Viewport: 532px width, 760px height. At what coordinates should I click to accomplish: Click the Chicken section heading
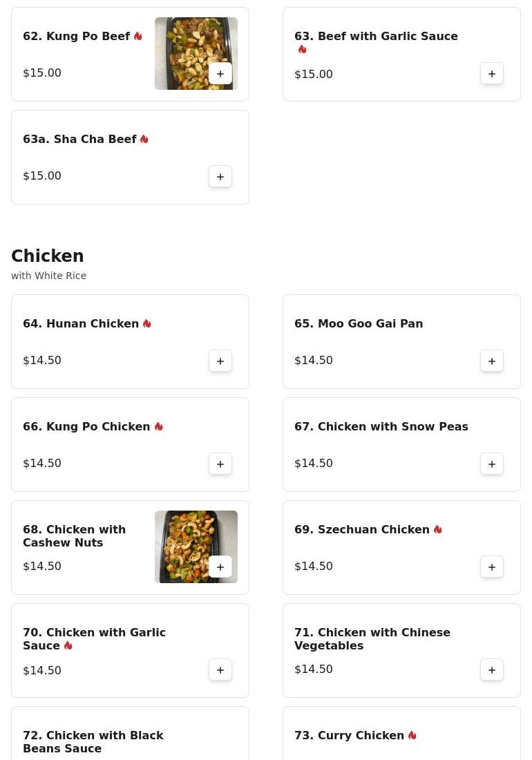[x=48, y=256]
